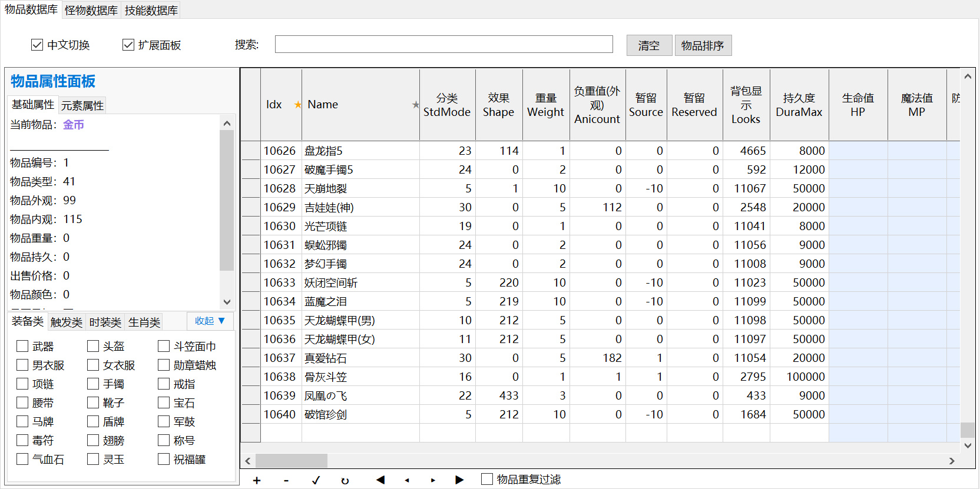The image size is (980, 489).
Task: Click the delete record minus icon
Action: pyautogui.click(x=286, y=480)
